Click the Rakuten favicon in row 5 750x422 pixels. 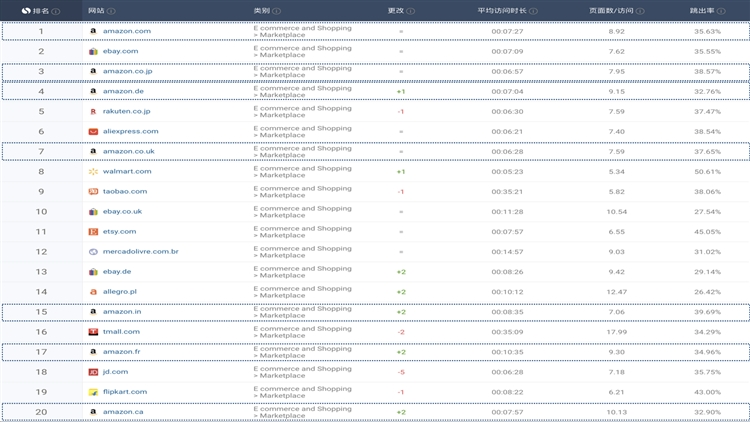[93, 111]
